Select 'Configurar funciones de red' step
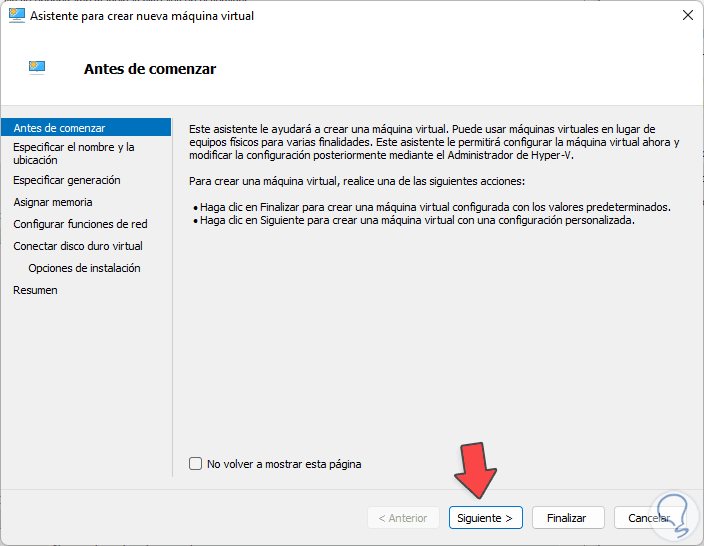The width and height of the screenshot is (704, 546). 80,224
